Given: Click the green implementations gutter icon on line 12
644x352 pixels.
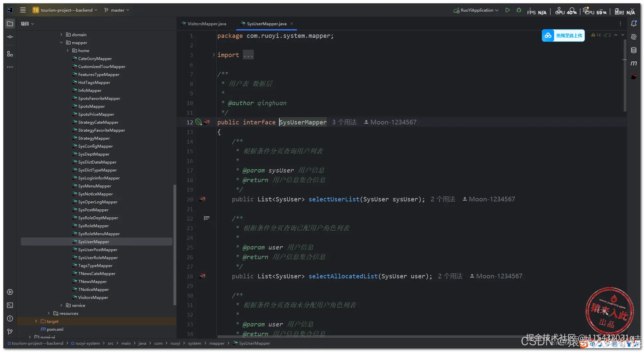Looking at the screenshot, I should [x=198, y=122].
